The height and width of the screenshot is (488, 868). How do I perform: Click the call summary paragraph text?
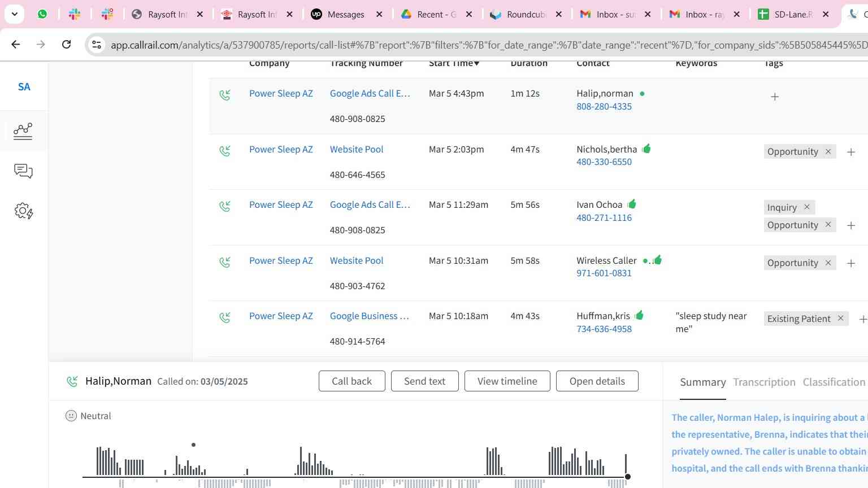[x=769, y=443]
